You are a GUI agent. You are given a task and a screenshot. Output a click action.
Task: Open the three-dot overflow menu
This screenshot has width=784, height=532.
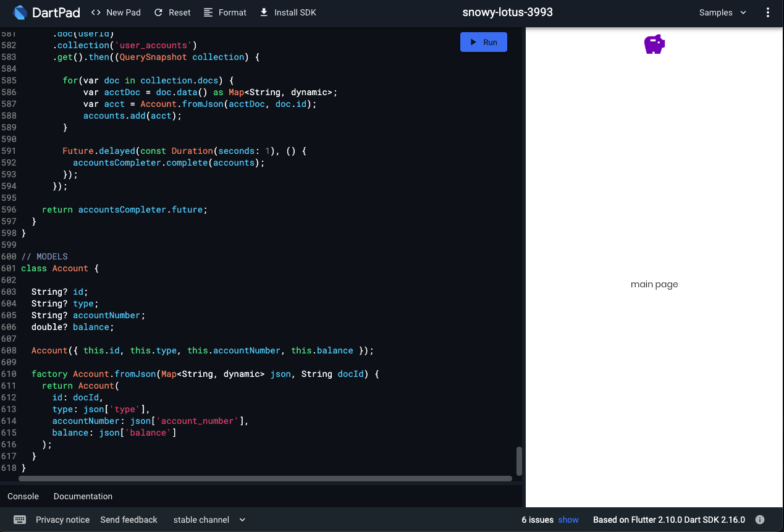(x=768, y=12)
